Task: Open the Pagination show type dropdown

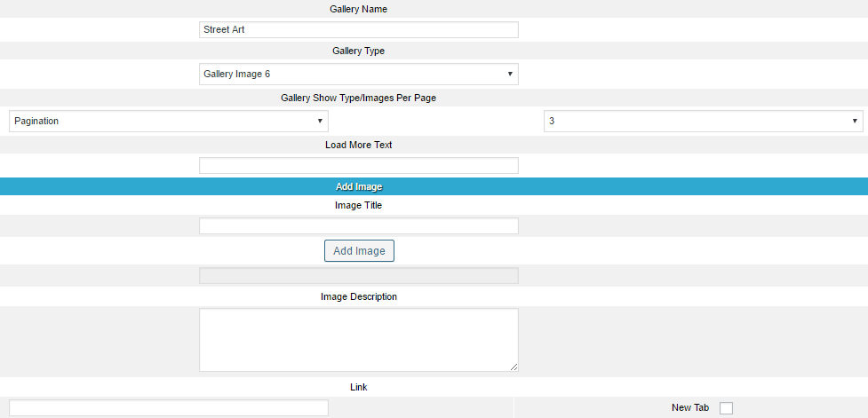Action: pos(169,121)
